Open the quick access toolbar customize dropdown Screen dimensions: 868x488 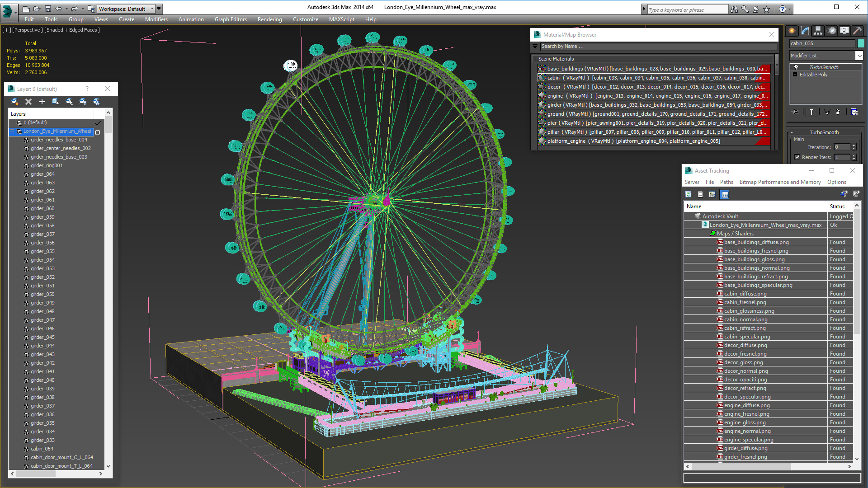click(x=159, y=9)
